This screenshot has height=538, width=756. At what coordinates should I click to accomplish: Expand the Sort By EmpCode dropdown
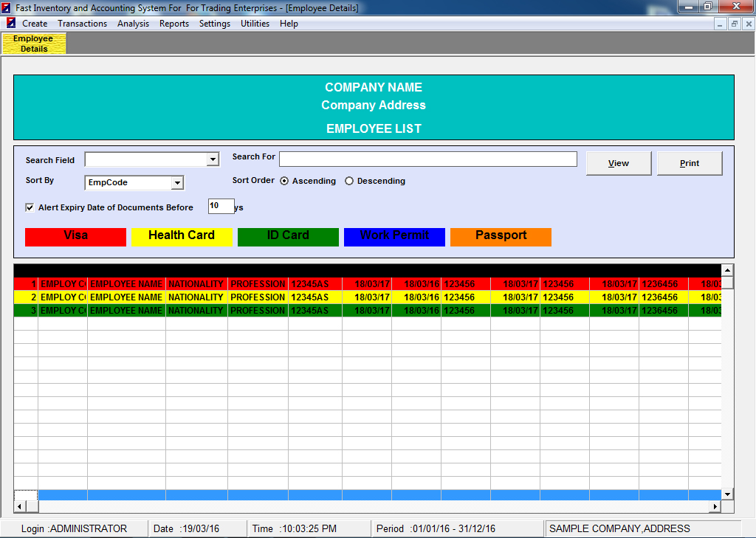176,183
